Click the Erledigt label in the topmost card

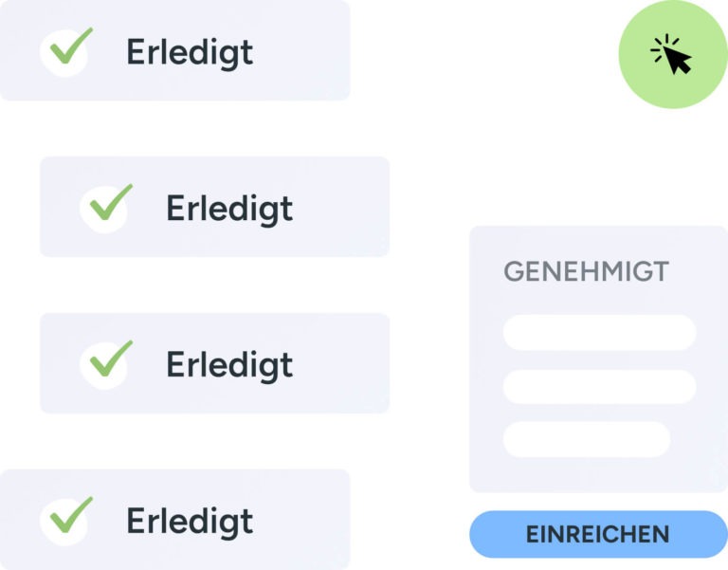pos(190,52)
